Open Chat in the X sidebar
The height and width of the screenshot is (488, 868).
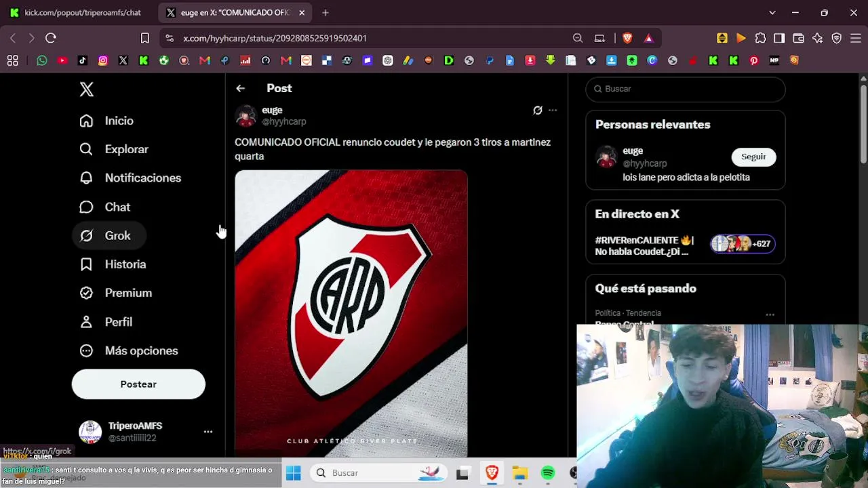coord(105,207)
